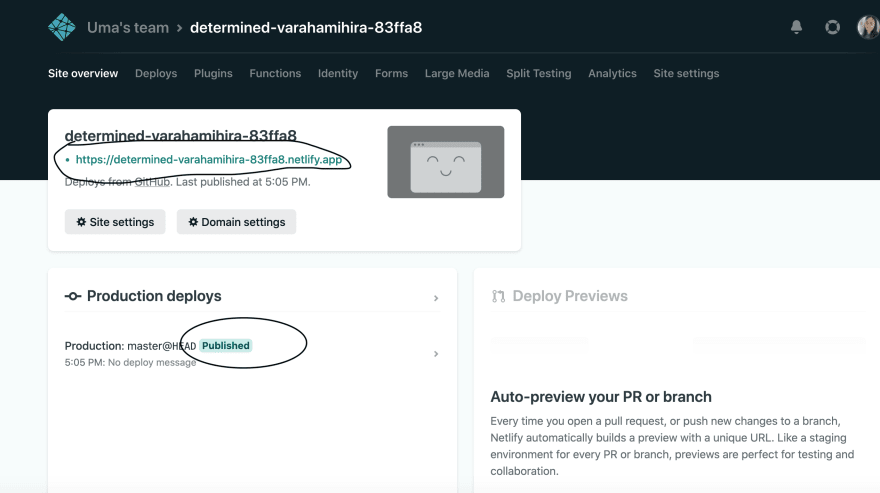Open the Plugins tab

point(213,74)
